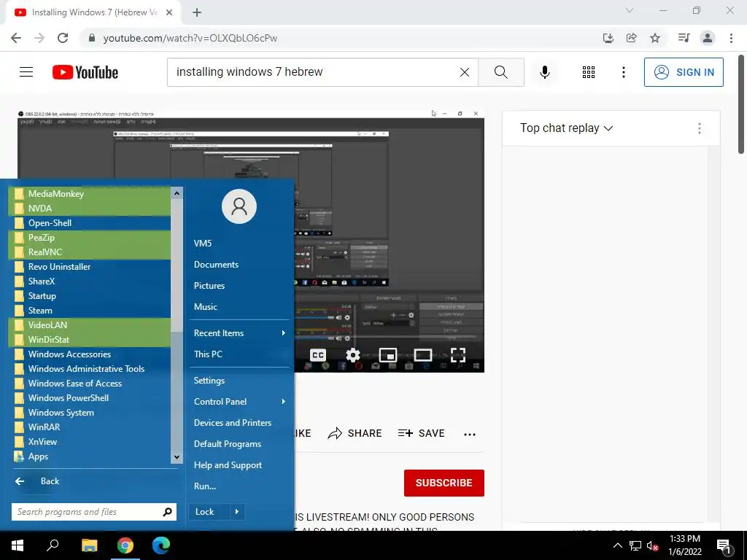Click the Windows Start button
The height and width of the screenshot is (560, 747).
18,545
